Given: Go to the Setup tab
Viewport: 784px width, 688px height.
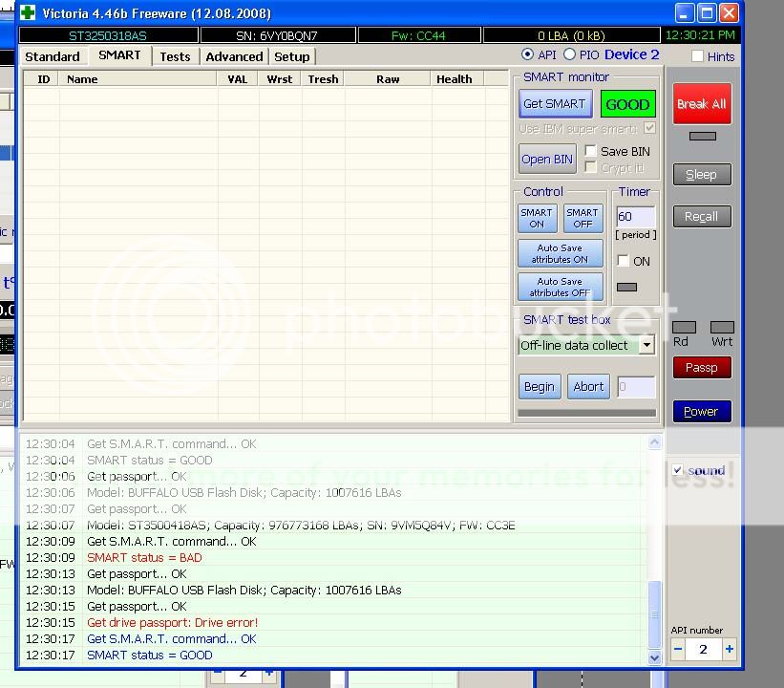Looking at the screenshot, I should coord(292,56).
